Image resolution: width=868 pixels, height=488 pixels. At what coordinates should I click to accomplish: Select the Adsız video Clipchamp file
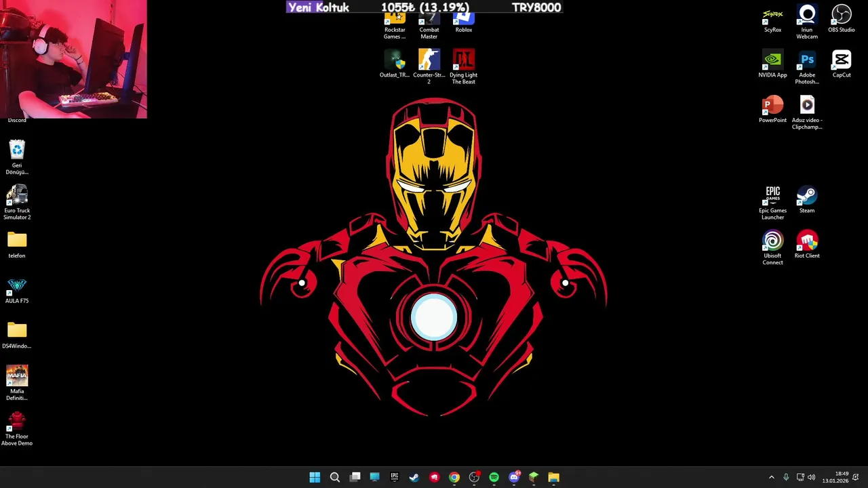coord(807,112)
